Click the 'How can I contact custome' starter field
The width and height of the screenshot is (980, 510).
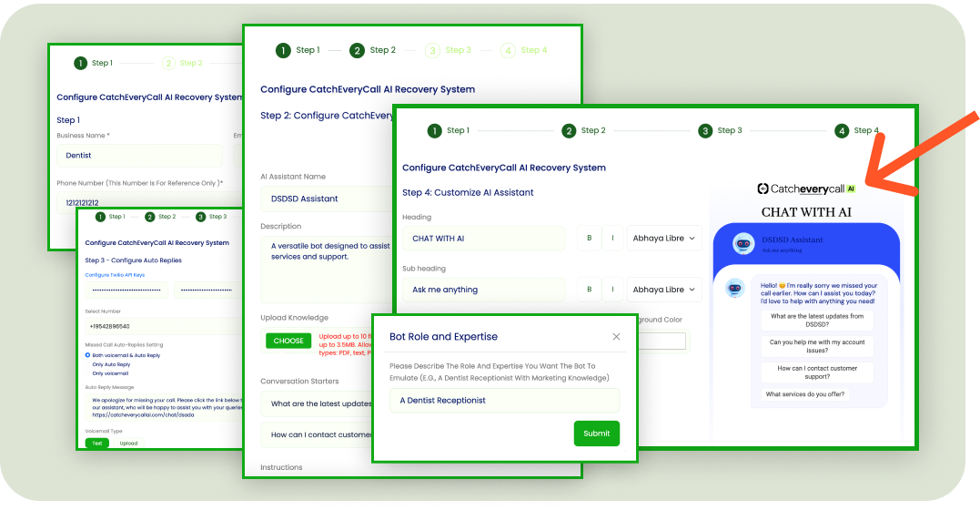[x=318, y=435]
